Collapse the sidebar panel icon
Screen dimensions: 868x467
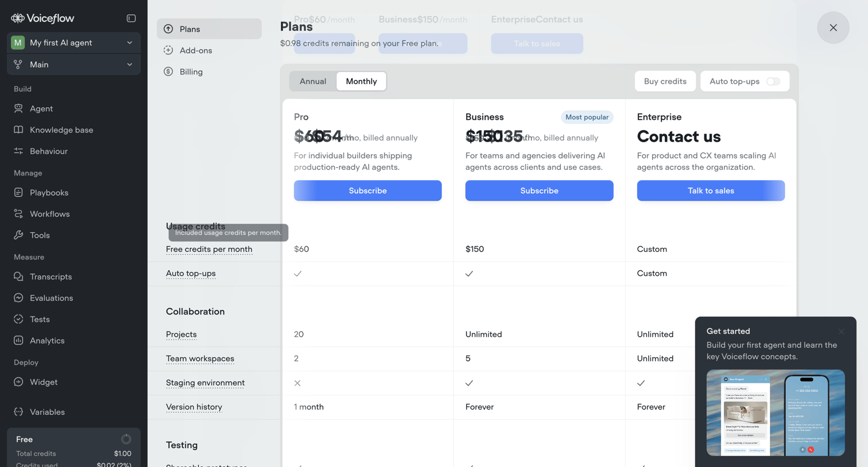[x=131, y=18]
